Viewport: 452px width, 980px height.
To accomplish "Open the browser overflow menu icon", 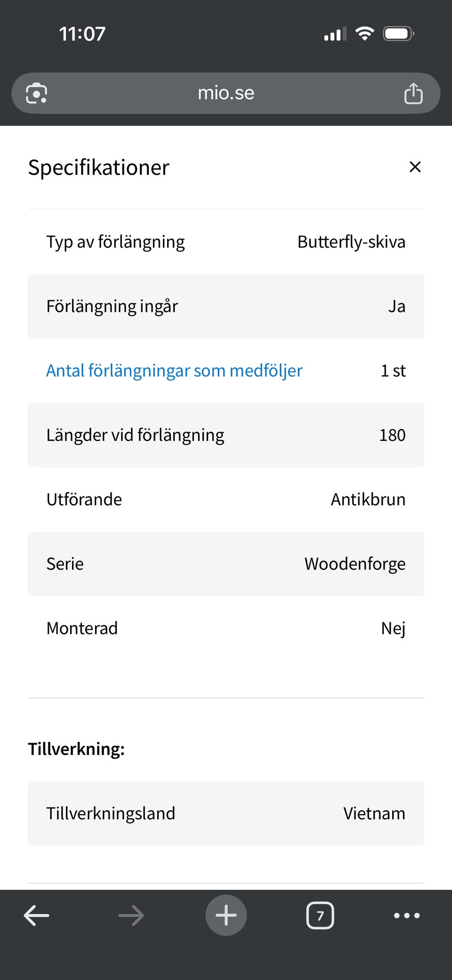I will pos(406,915).
